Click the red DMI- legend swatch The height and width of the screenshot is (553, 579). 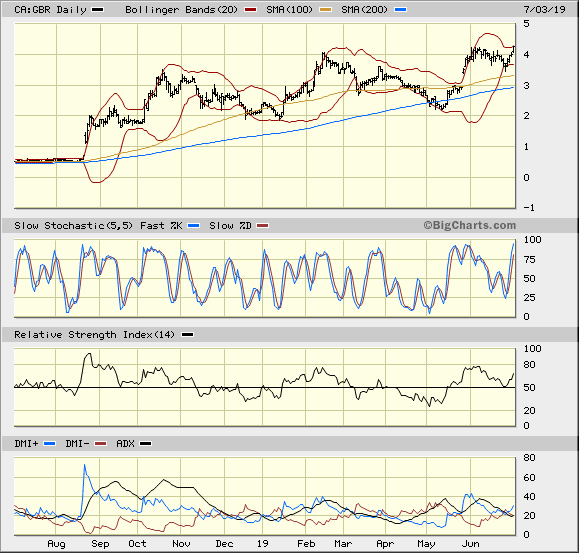pos(100,443)
